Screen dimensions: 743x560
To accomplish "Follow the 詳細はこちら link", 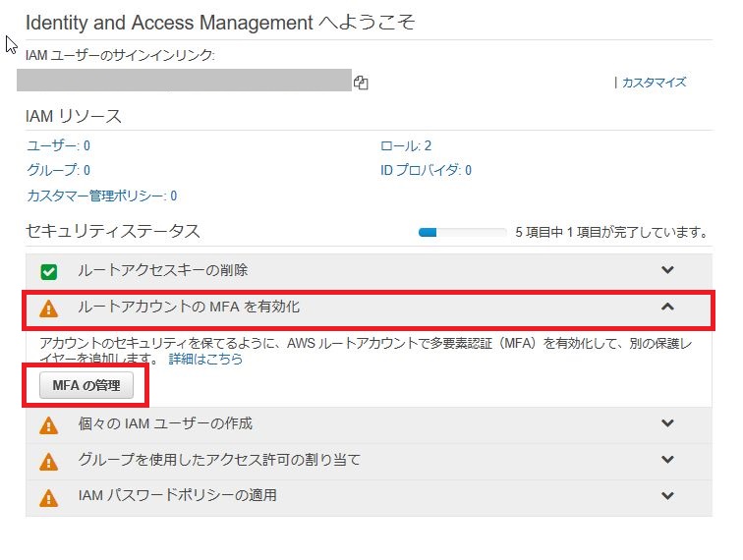I will (205, 359).
